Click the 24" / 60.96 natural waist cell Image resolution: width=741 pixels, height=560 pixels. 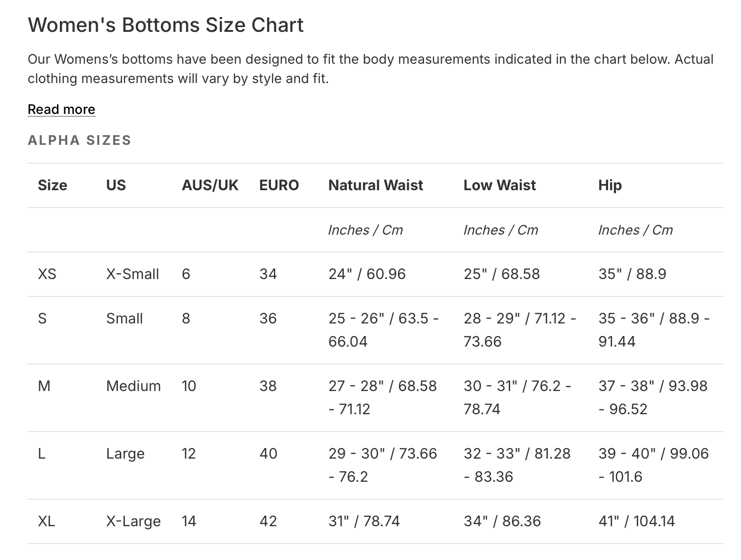367,274
